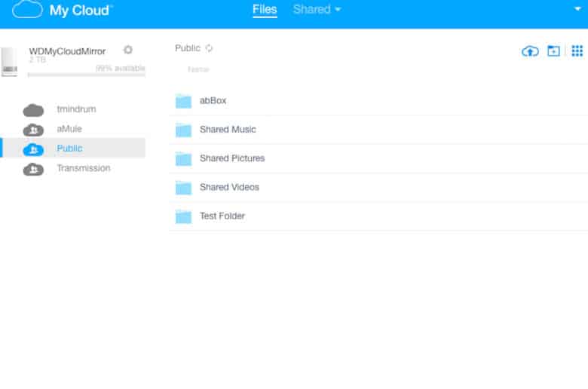Open Shared Pictures folder name
This screenshot has height=389, width=588.
(232, 158)
